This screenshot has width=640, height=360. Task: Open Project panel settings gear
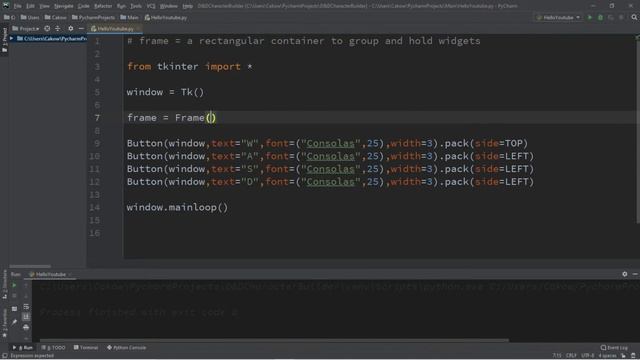(x=71, y=29)
